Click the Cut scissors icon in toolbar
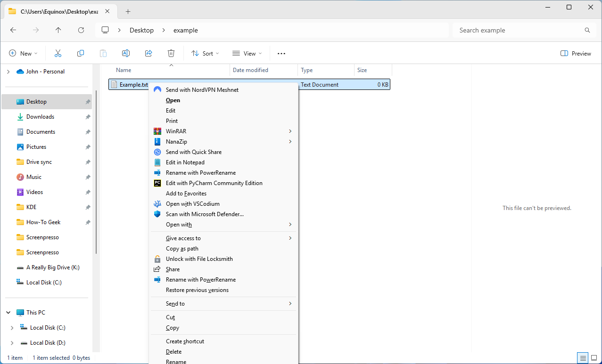Image resolution: width=602 pixels, height=364 pixels. (58, 54)
